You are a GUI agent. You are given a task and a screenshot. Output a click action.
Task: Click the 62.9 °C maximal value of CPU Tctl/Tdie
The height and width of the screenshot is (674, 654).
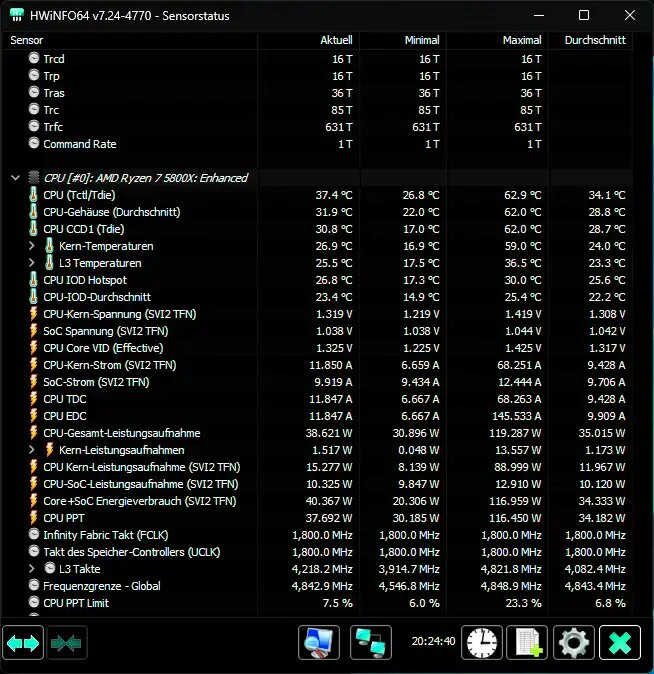(x=522, y=195)
